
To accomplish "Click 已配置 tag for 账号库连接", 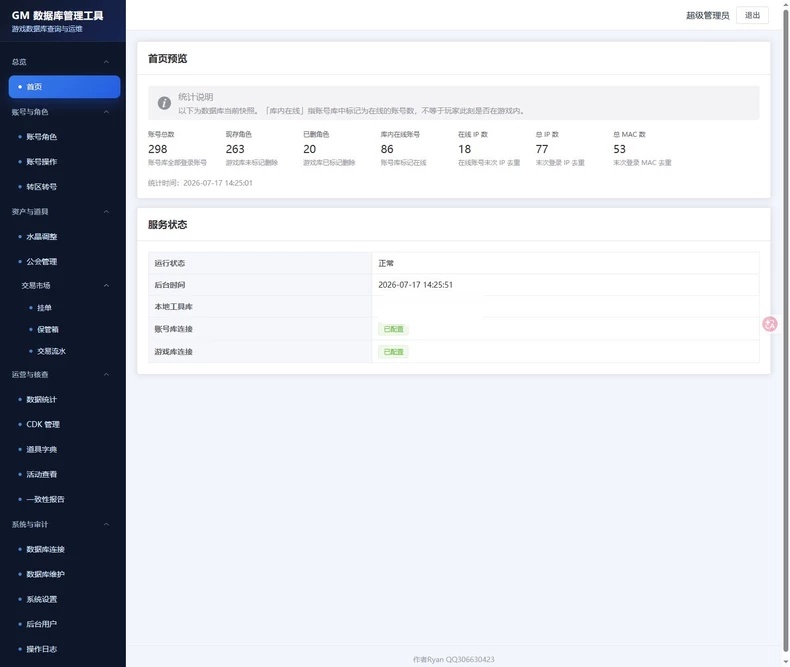I will pyautogui.click(x=393, y=329).
